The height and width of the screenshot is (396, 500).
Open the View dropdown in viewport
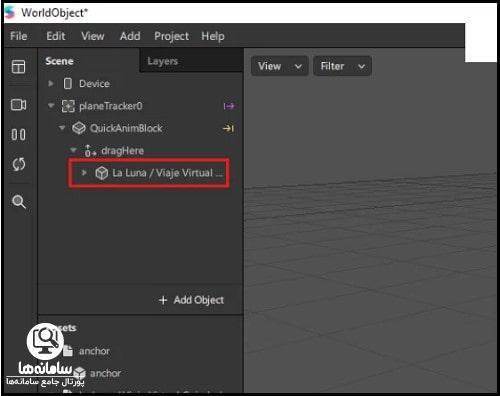click(279, 66)
